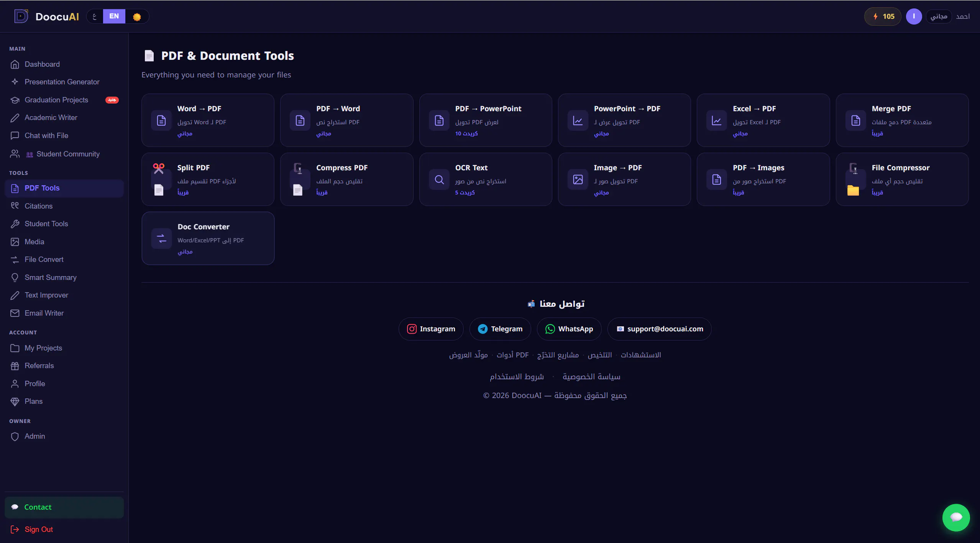980x543 pixels.
Task: Click the My Projects folder icon
Action: click(x=15, y=348)
